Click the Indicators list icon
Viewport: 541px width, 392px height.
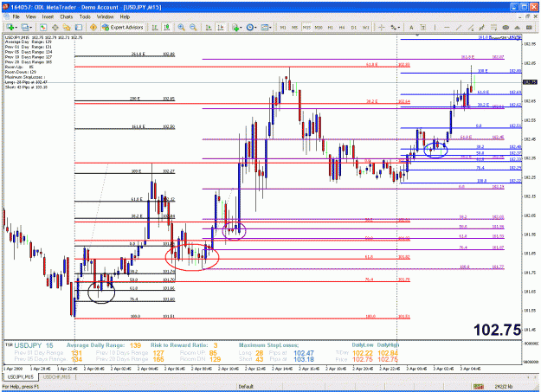(x=235, y=28)
